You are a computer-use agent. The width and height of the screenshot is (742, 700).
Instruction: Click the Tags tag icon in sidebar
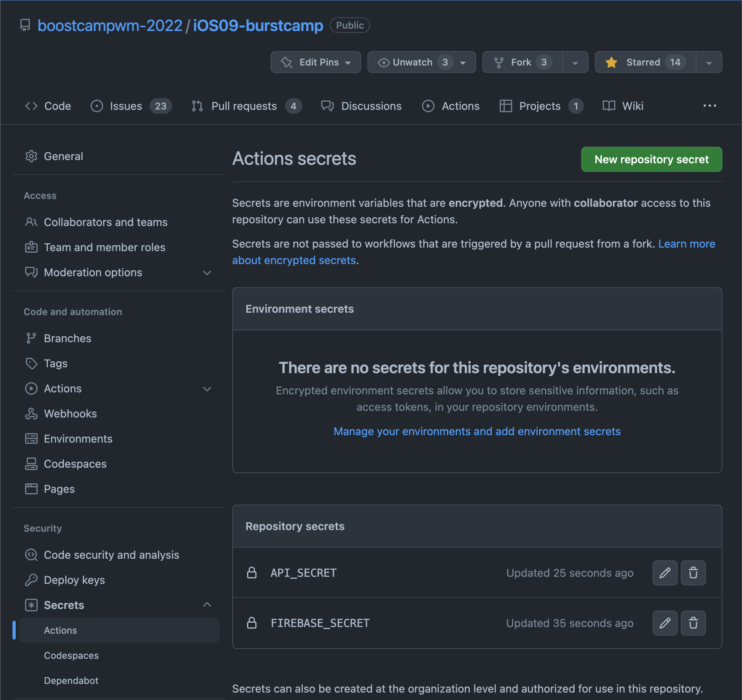pyautogui.click(x=31, y=363)
